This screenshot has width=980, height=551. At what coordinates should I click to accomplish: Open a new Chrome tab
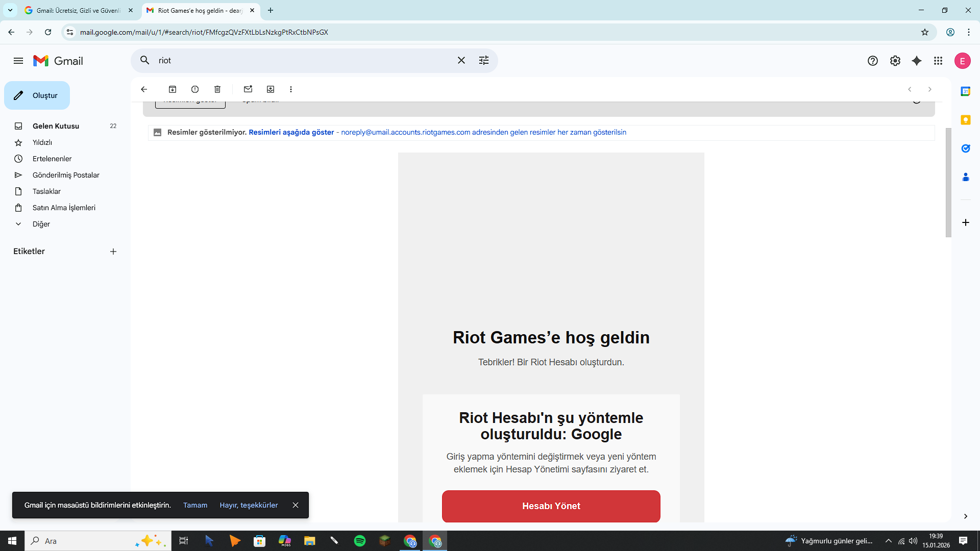[x=271, y=10]
